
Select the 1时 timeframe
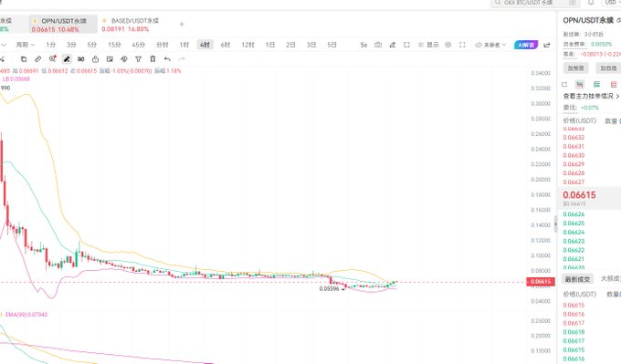[184, 45]
